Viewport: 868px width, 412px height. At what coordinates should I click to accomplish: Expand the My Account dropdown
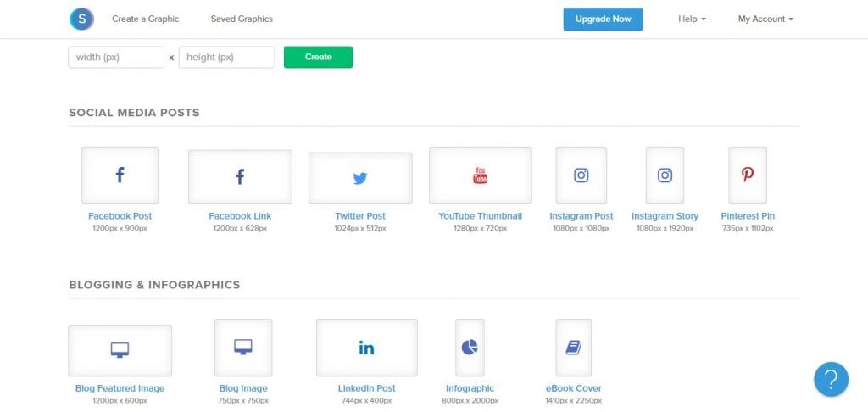coord(765,19)
